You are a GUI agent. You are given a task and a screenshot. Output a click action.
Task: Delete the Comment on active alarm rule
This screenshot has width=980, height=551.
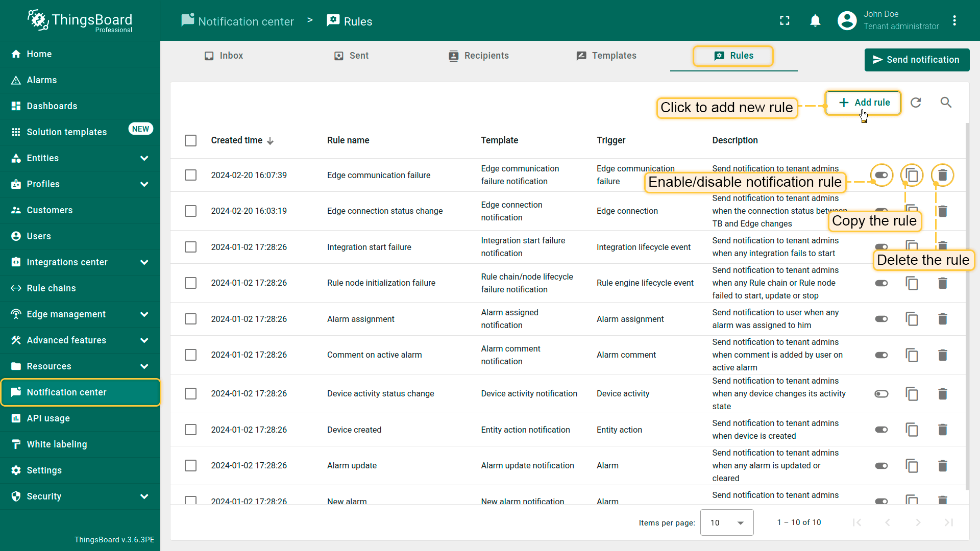tap(942, 355)
